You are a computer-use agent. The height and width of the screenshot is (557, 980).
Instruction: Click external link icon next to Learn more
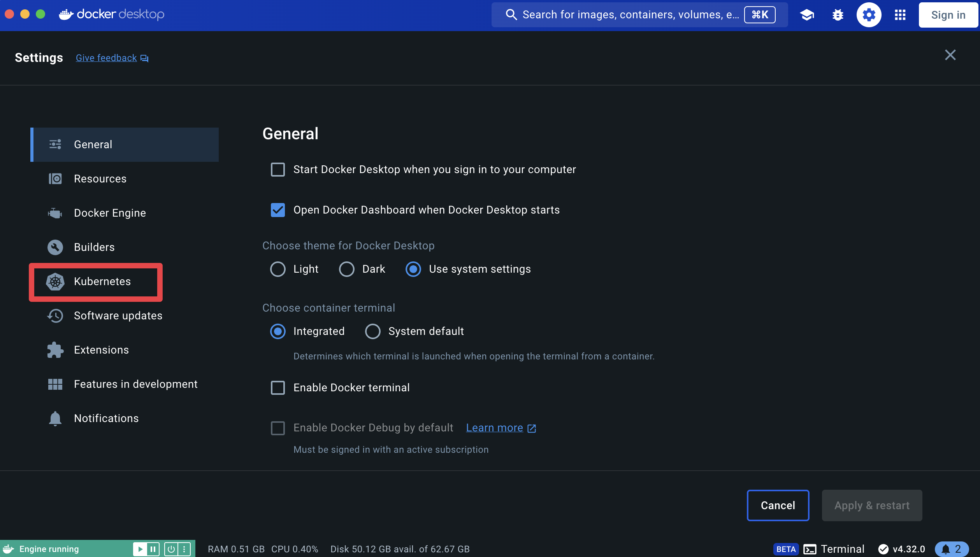pyautogui.click(x=531, y=428)
